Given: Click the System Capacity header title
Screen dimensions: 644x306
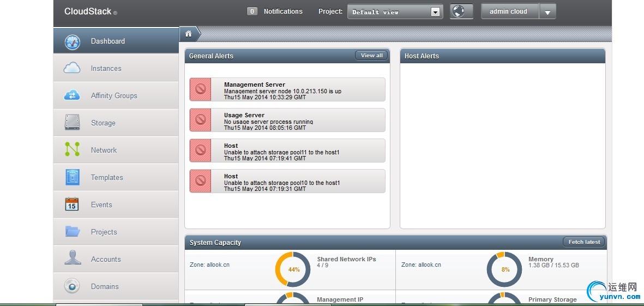Looking at the screenshot, I should tap(215, 242).
